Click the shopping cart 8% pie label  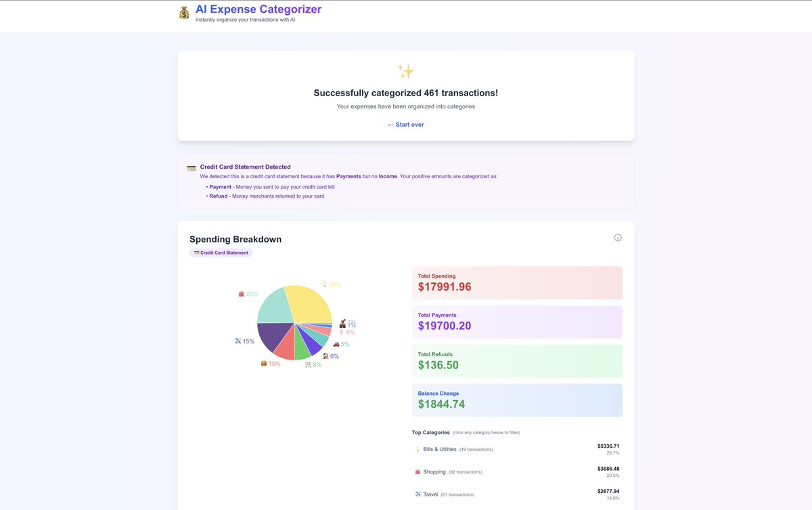[x=313, y=364]
